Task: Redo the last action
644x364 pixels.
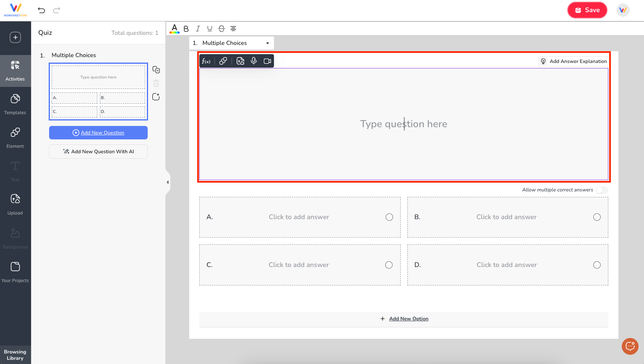Action: [x=57, y=10]
